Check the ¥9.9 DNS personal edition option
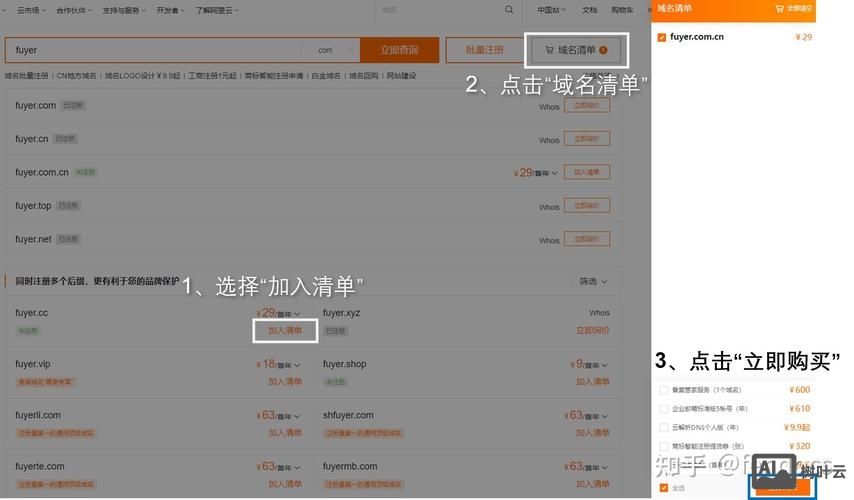 click(663, 428)
